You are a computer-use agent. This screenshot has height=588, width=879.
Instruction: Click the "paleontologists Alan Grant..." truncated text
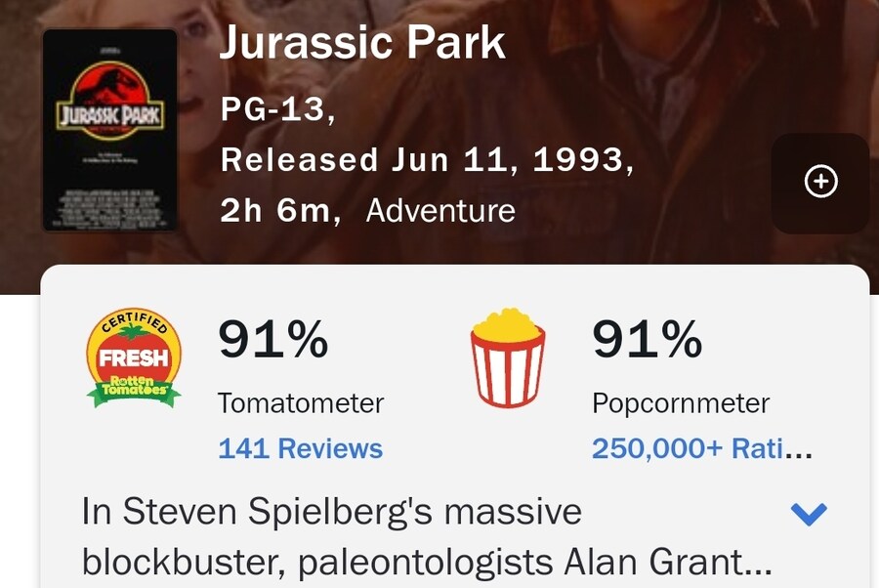pos(535,562)
